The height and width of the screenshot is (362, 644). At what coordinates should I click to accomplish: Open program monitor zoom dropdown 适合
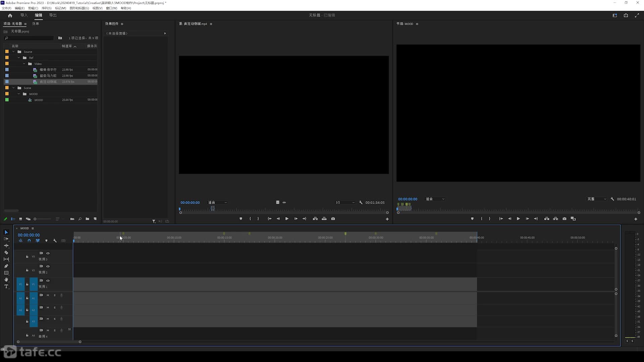(x=435, y=199)
